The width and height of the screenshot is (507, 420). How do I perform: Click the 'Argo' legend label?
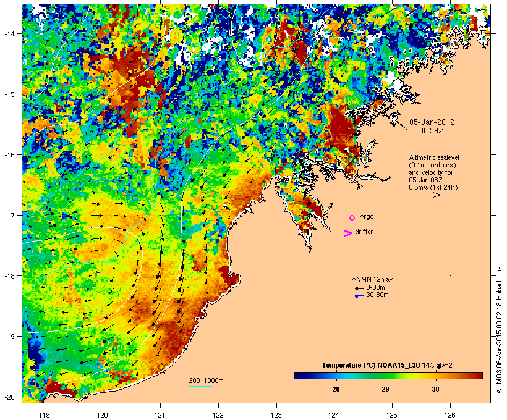tap(367, 216)
